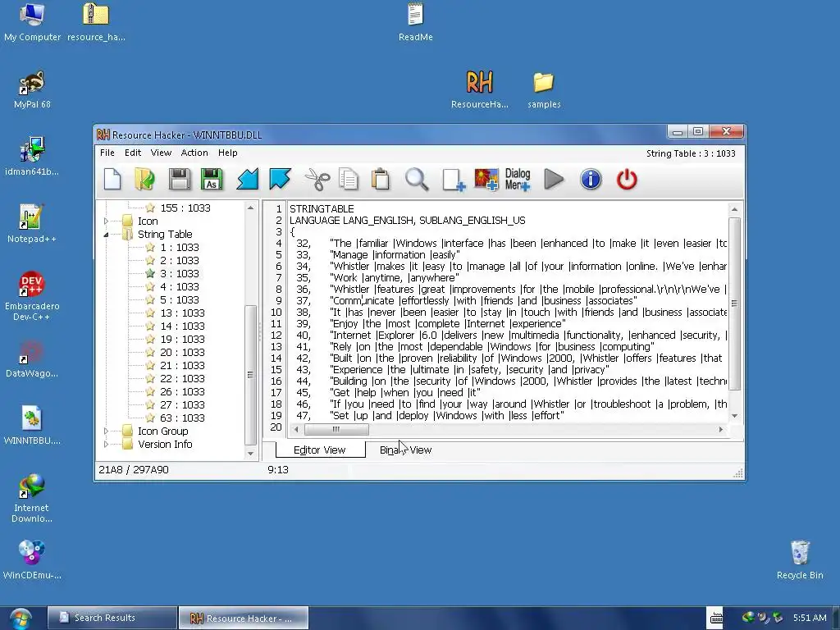Show info via the blue i icon

[591, 180]
